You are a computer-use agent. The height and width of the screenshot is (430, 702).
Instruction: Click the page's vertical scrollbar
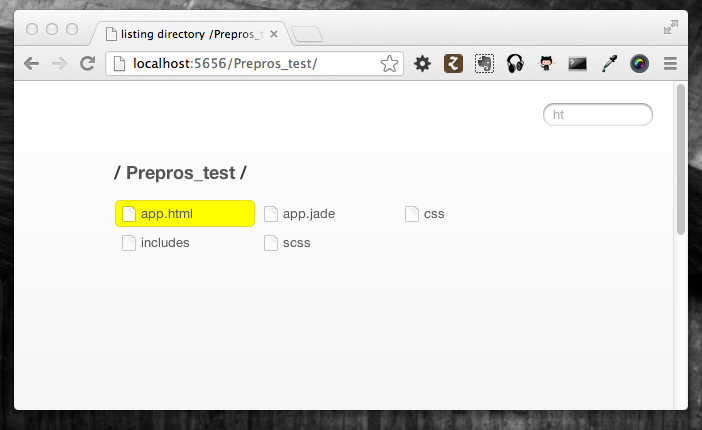tap(681, 160)
